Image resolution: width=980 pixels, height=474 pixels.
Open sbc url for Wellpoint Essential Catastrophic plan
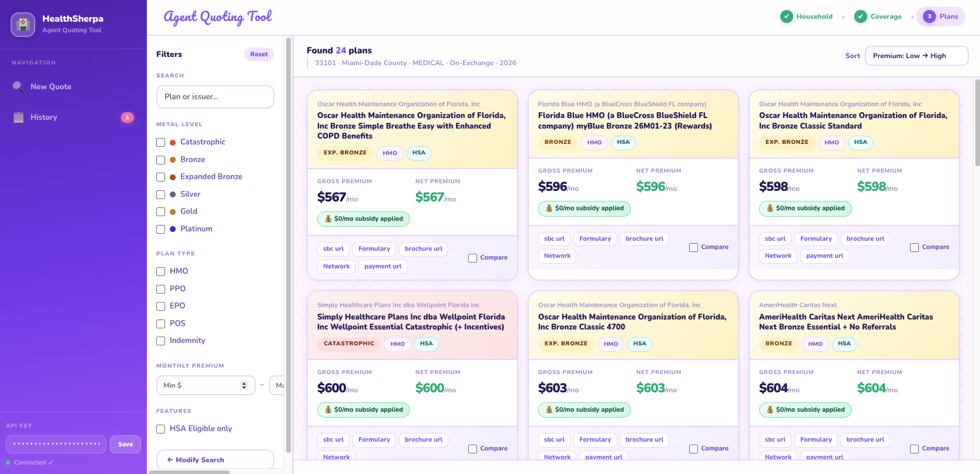[x=334, y=440]
